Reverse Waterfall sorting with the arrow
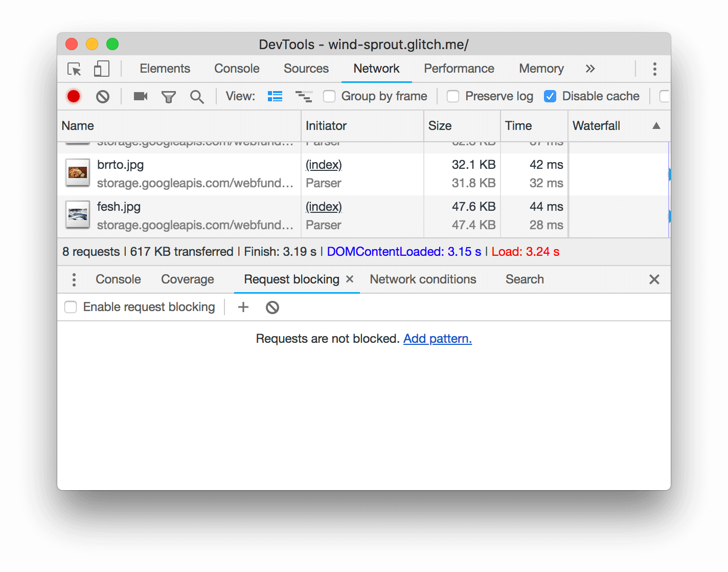Image resolution: width=728 pixels, height=572 pixels. click(x=656, y=126)
